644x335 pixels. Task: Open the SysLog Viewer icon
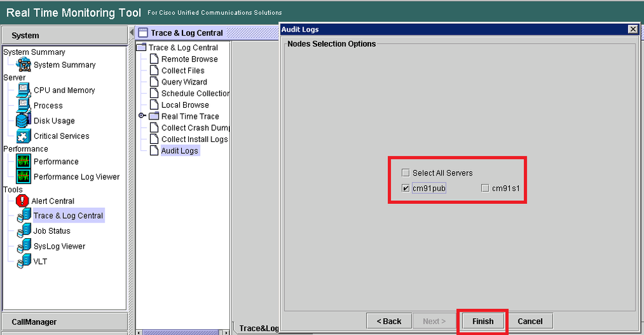pyautogui.click(x=24, y=246)
